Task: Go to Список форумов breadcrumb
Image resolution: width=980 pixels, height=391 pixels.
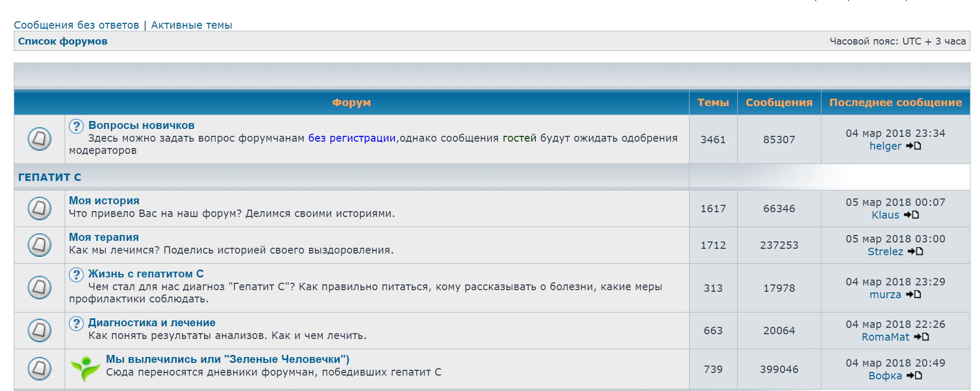Action: [x=63, y=41]
